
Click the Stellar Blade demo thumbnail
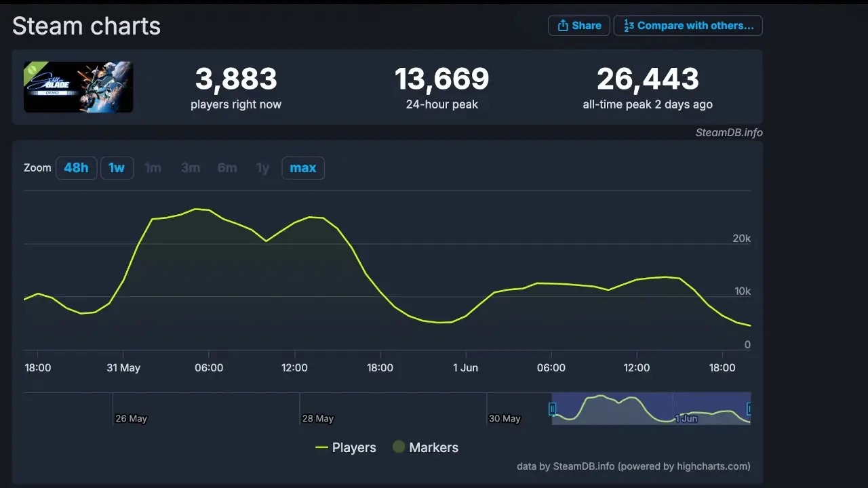[x=79, y=87]
